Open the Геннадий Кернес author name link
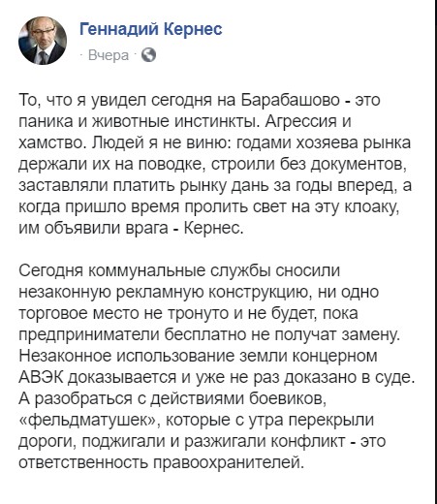Image resolution: width=437 pixels, height=504 pixels. click(151, 29)
